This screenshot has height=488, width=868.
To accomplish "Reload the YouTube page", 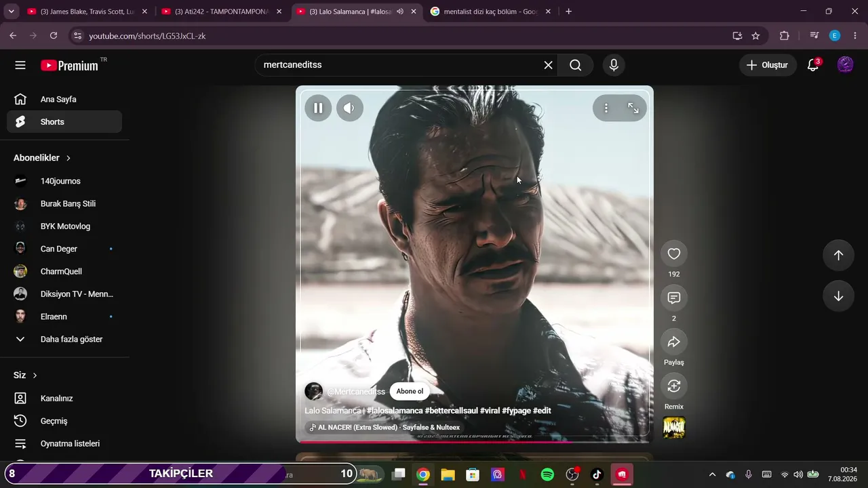I will tap(54, 36).
